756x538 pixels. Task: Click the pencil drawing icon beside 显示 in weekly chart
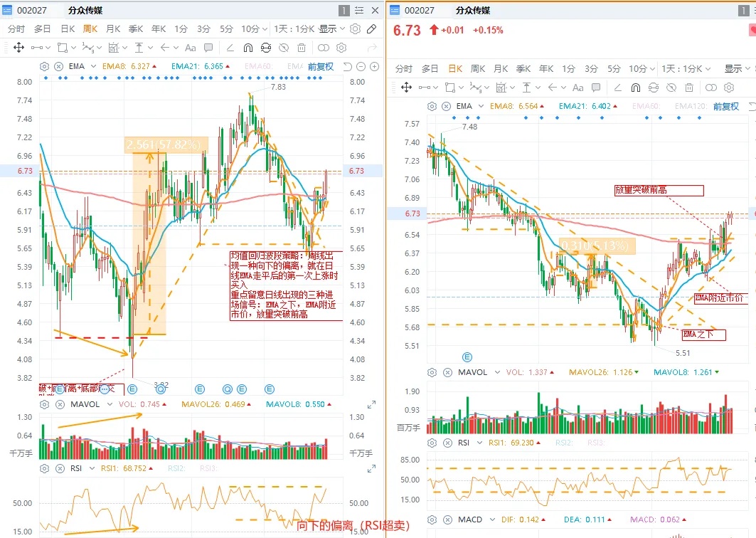coord(371,29)
